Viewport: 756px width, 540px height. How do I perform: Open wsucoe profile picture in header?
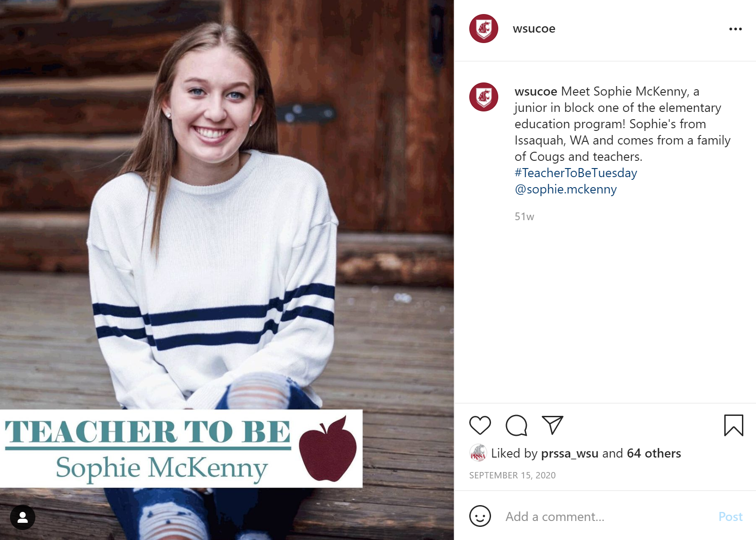(484, 29)
